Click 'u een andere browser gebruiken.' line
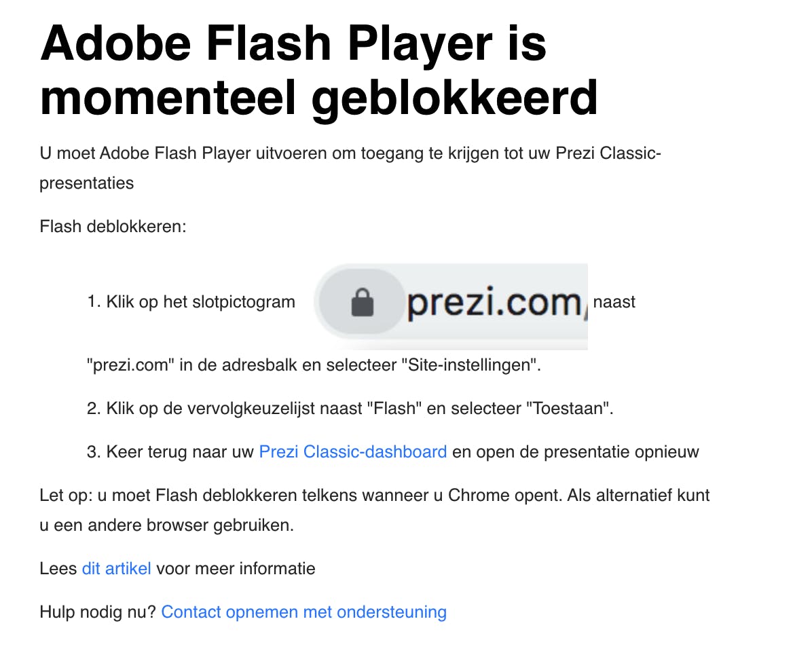 tap(166, 525)
